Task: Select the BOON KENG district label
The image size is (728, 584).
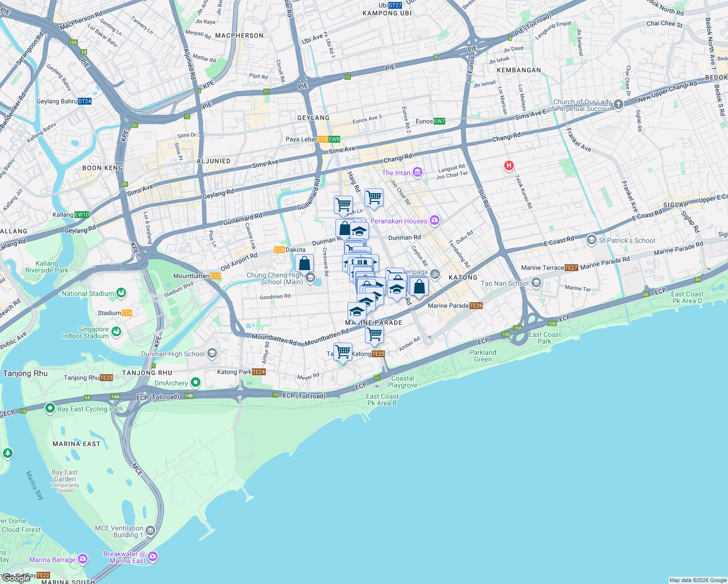Action: tap(103, 168)
